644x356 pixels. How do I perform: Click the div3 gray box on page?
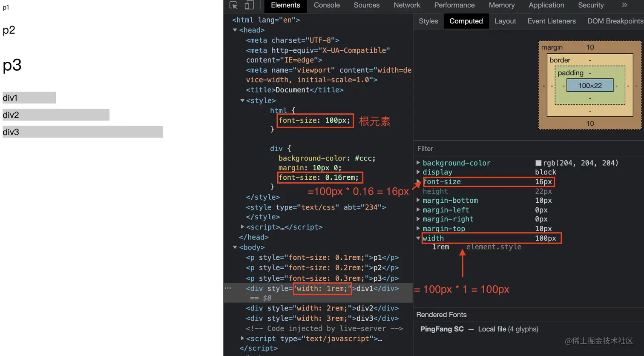[83, 132]
